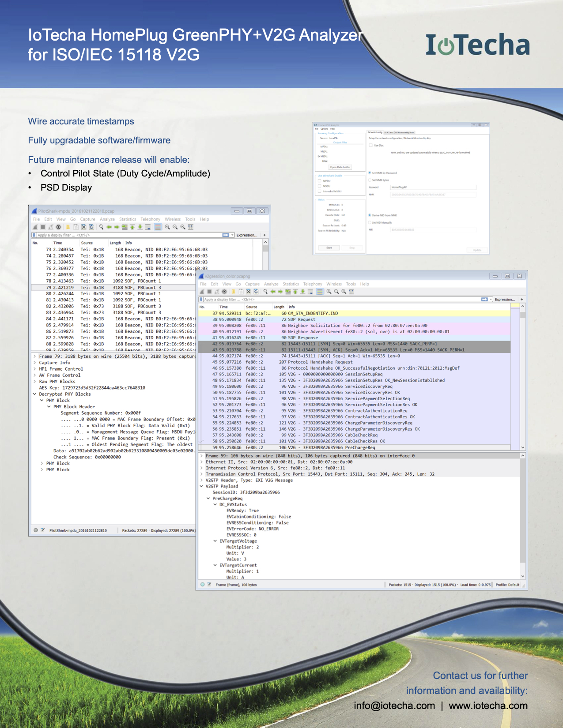Select Set NMK bytes radio button
The height and width of the screenshot is (728, 563).
tap(370, 180)
